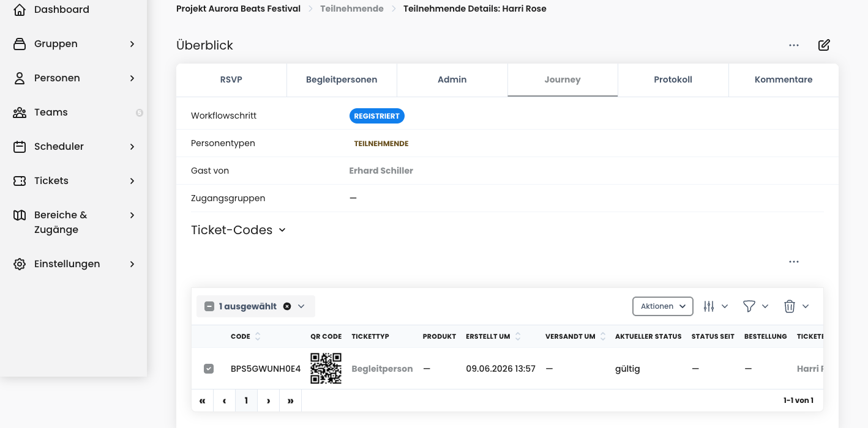
Task: Uncheck the BPS5GWUNH0E4 row checkbox
Action: [209, 369]
